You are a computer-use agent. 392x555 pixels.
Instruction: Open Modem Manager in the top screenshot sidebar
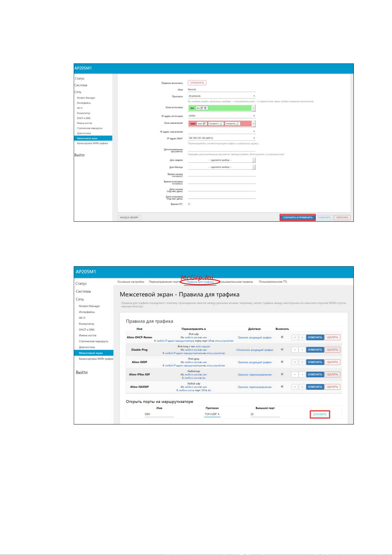[86, 98]
